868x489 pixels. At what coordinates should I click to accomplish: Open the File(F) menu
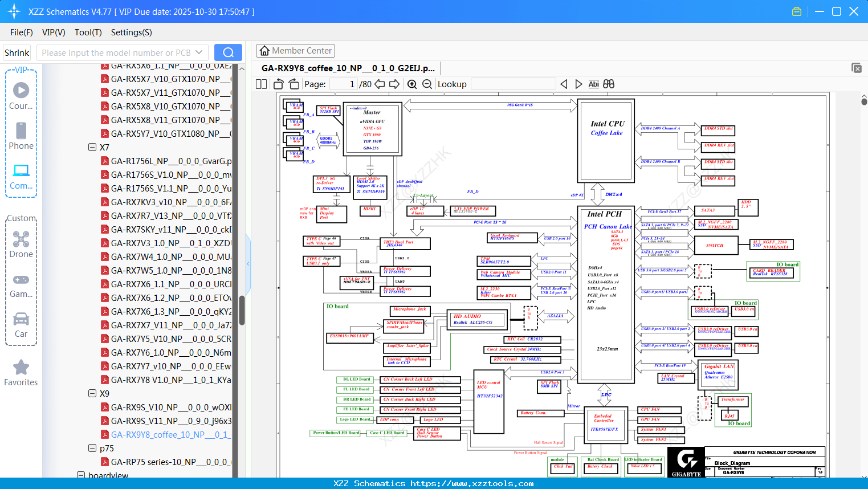click(22, 32)
